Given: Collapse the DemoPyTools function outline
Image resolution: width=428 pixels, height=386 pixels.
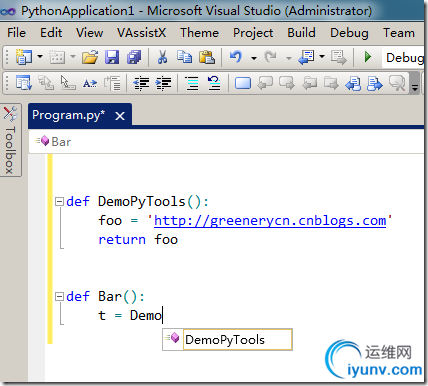Looking at the screenshot, I should pos(59,201).
